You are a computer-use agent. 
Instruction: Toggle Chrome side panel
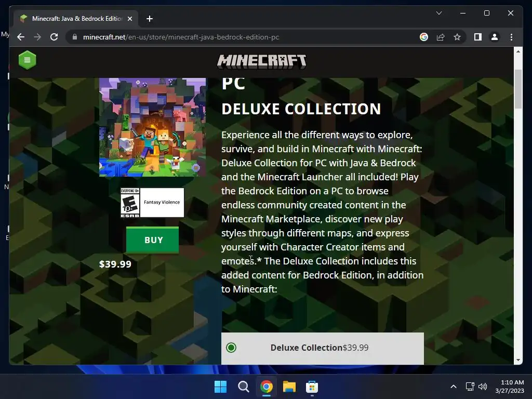tap(478, 37)
